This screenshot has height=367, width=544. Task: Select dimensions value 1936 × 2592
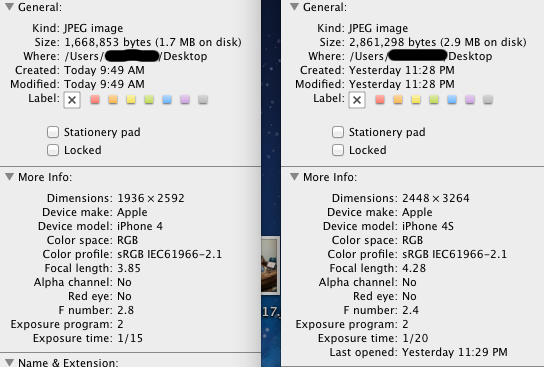151,198
